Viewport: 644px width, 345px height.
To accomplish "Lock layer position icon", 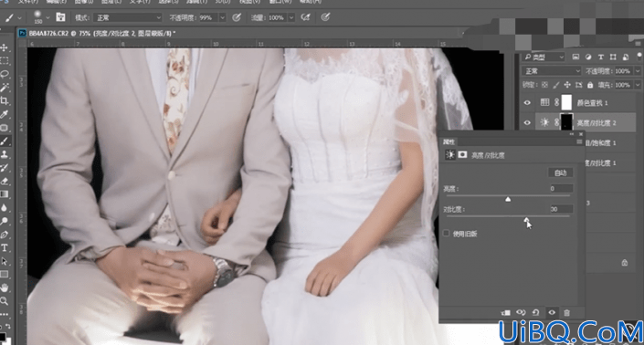I will pos(567,85).
